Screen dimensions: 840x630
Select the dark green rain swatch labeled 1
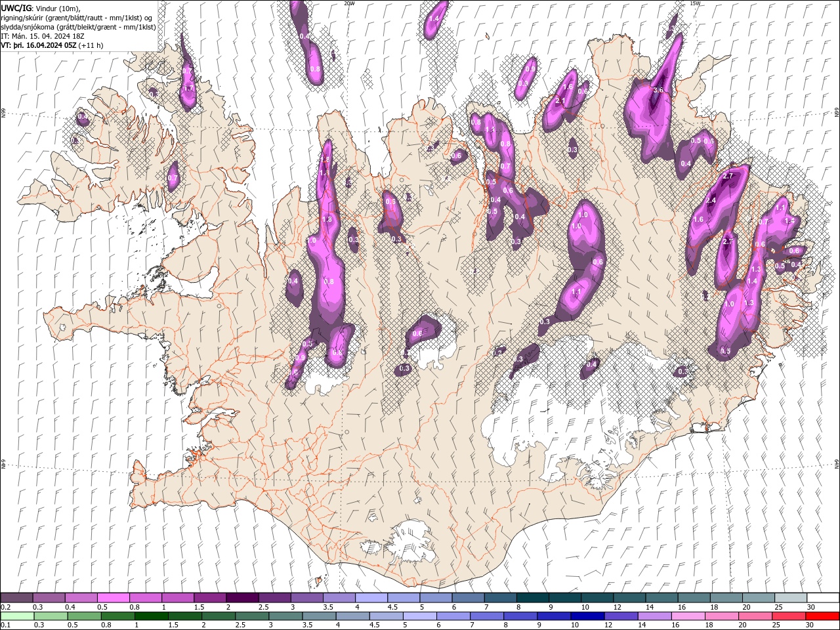[x=152, y=616]
